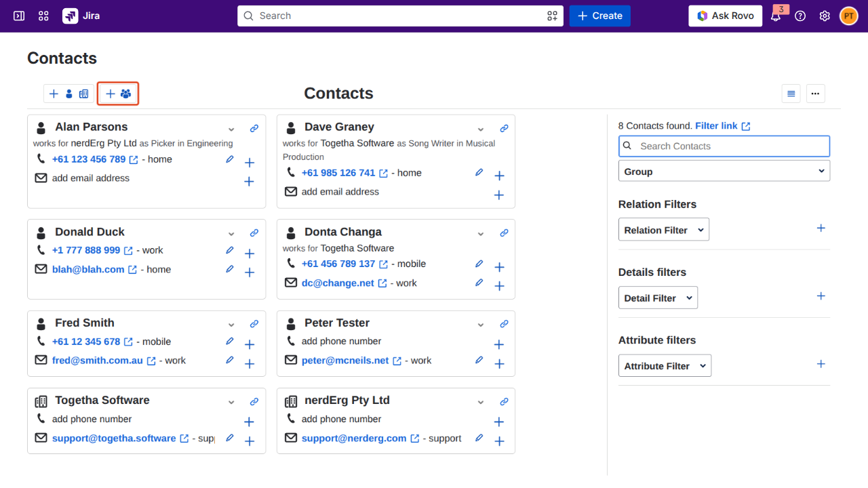
Task: Edit Fred Smith phone pencil icon
Action: click(230, 342)
